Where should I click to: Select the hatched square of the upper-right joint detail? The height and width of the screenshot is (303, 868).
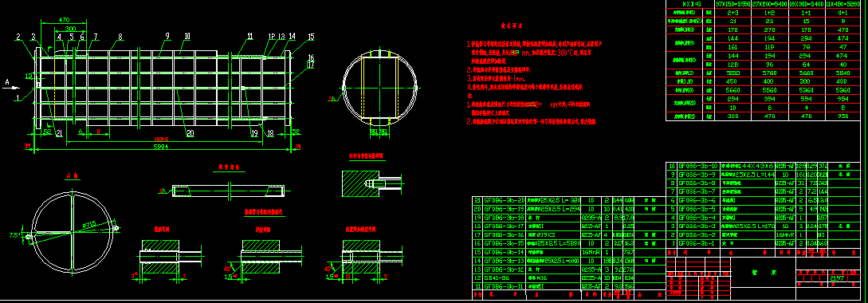(x=360, y=183)
